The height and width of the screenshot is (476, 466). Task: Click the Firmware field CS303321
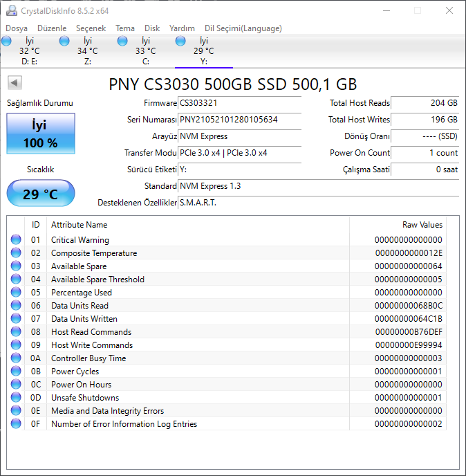coord(240,103)
